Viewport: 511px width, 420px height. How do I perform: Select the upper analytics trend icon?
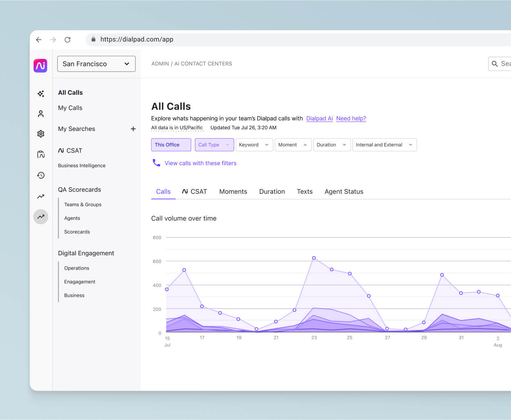41,196
